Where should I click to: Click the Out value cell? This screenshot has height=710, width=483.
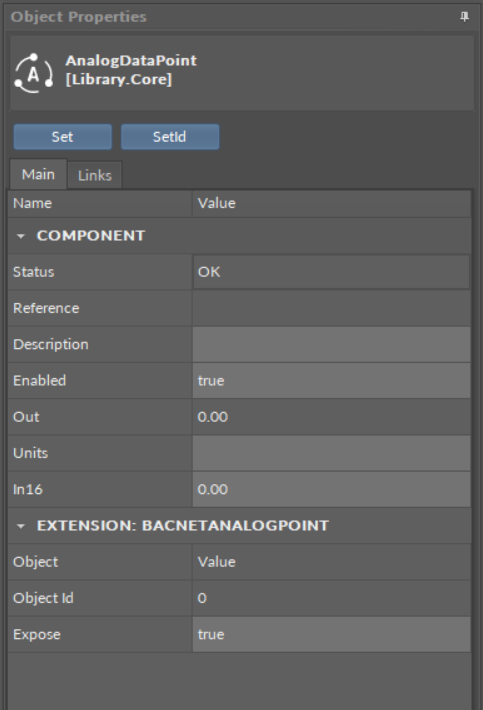pyautogui.click(x=331, y=417)
